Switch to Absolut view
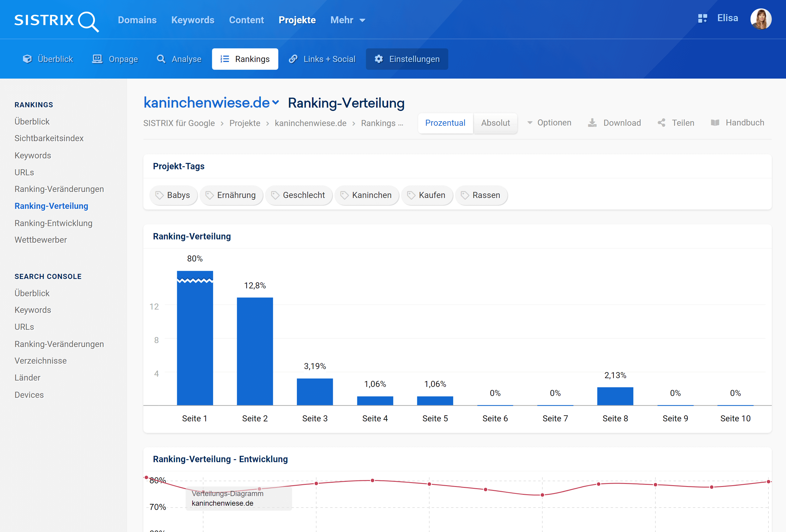Image resolution: width=786 pixels, height=532 pixels. pos(495,123)
